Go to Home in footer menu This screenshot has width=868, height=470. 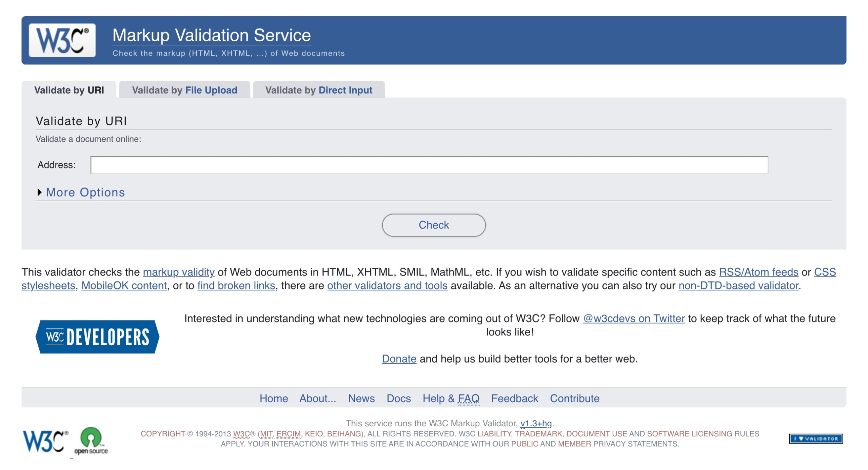[274, 399]
